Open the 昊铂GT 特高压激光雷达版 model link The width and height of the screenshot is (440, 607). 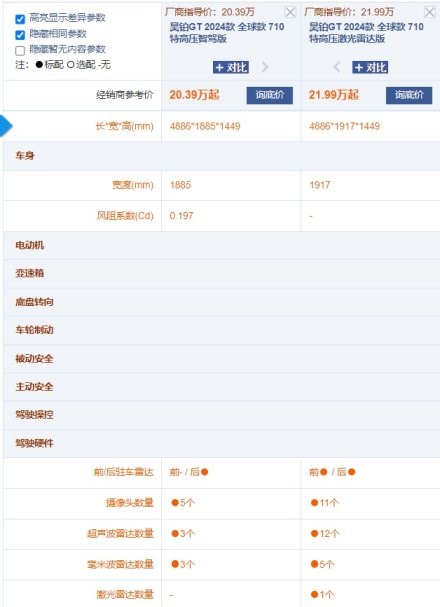(366, 33)
